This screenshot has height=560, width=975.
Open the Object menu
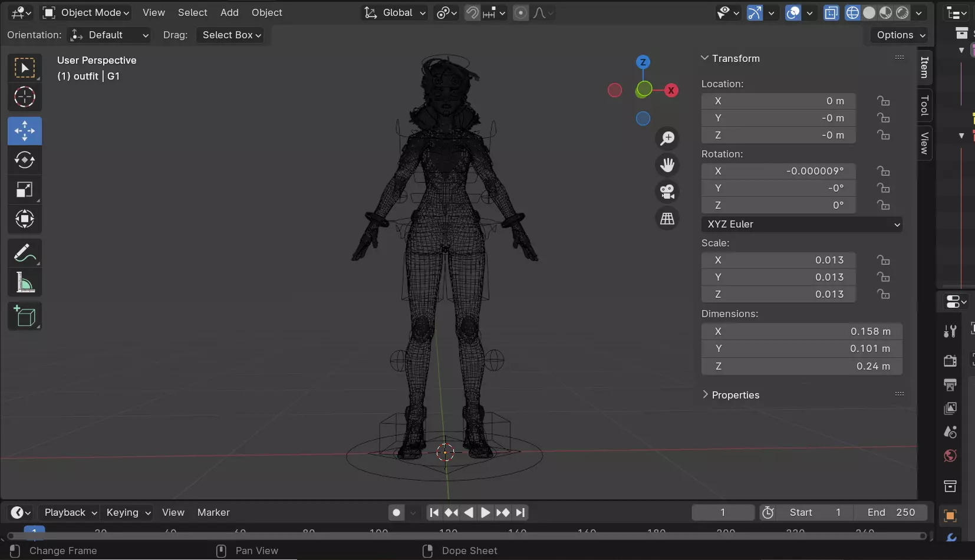tap(266, 12)
